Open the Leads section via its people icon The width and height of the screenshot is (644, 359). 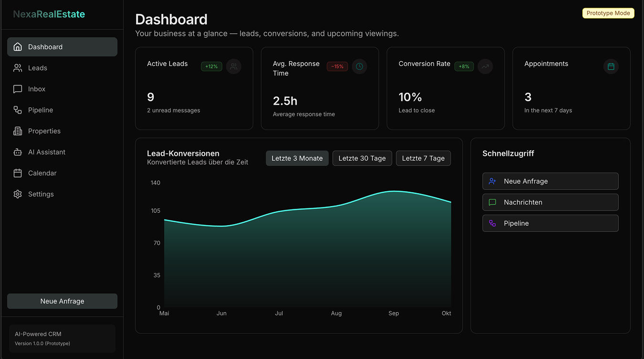pos(18,67)
